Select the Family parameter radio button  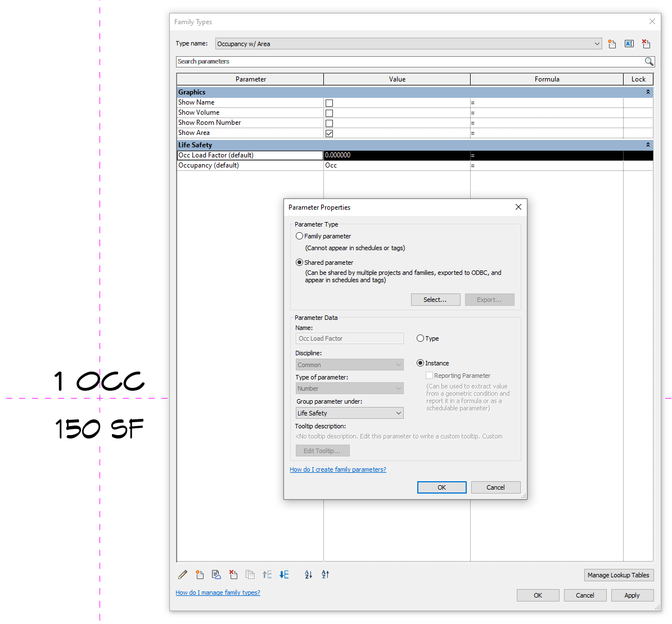(x=299, y=236)
